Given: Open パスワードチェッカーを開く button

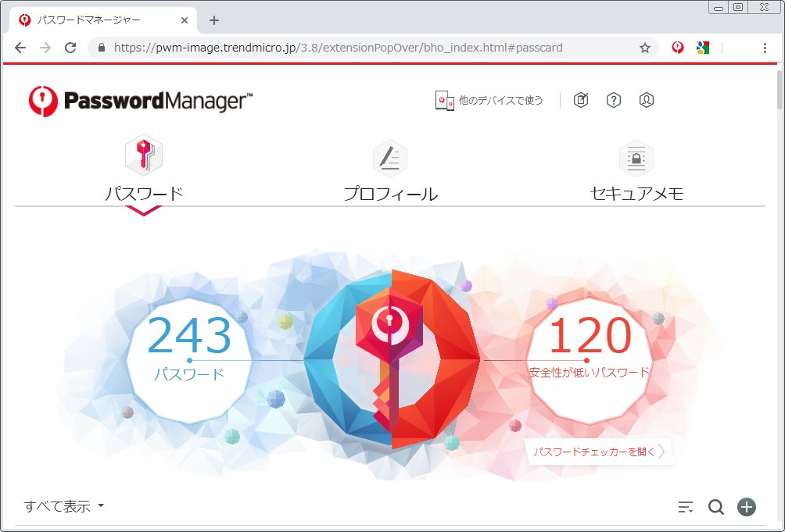Looking at the screenshot, I should coord(599,452).
